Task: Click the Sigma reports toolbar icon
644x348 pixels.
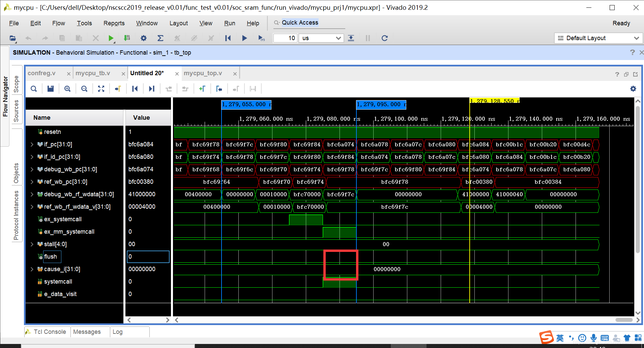Action: coord(160,38)
